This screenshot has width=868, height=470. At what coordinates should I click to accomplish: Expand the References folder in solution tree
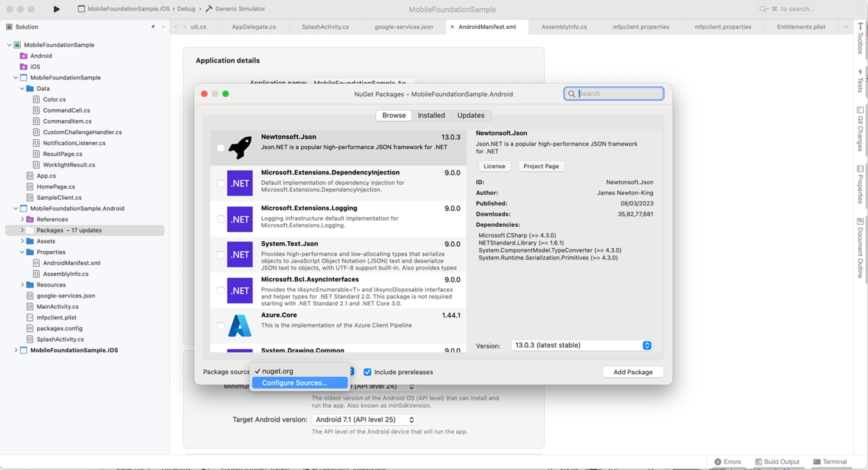[x=23, y=219]
